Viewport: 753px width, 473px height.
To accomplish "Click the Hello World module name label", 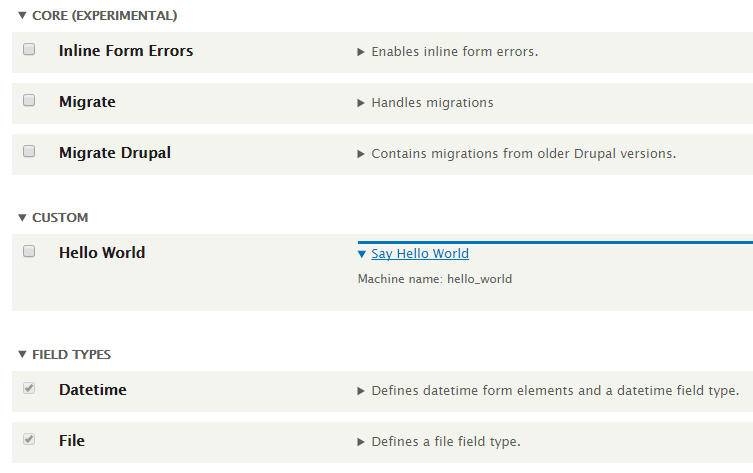I will click(102, 253).
